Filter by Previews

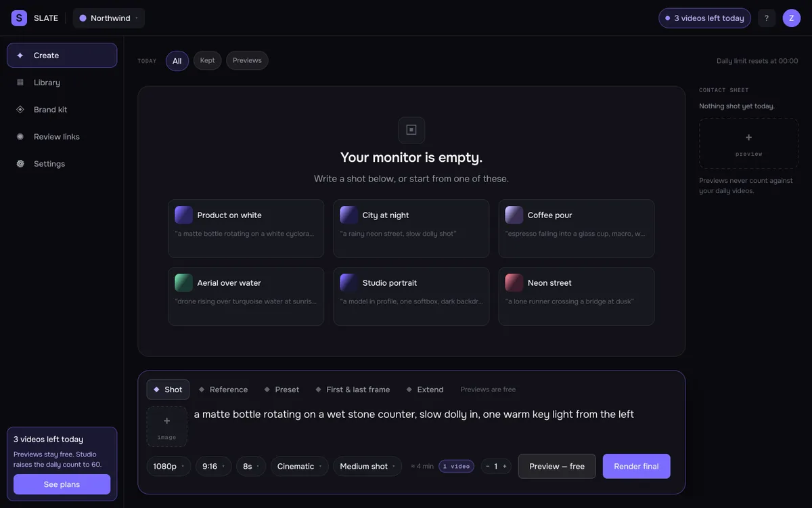click(x=247, y=60)
